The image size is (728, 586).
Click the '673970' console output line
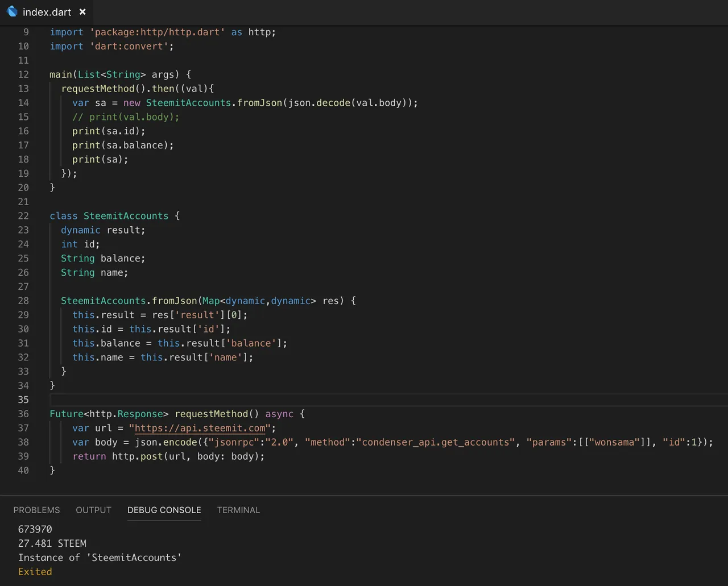[35, 529]
